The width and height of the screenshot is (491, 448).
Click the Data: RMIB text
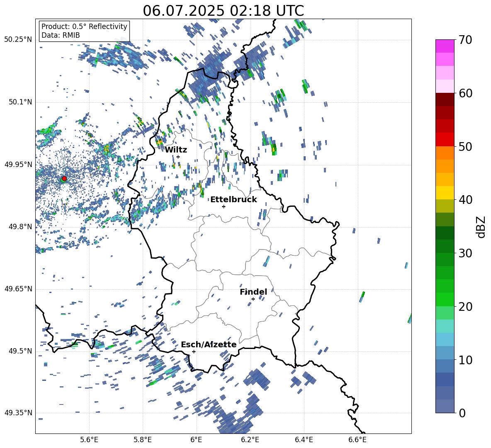[61, 35]
